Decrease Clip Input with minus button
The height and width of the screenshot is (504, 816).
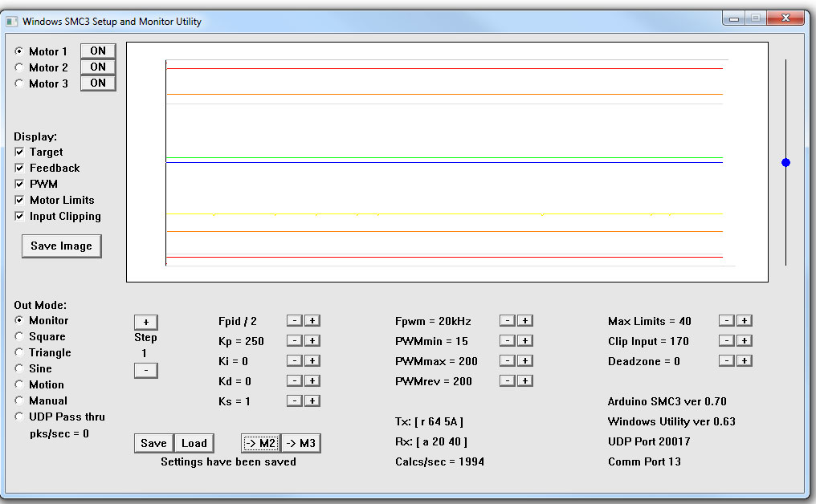click(727, 340)
